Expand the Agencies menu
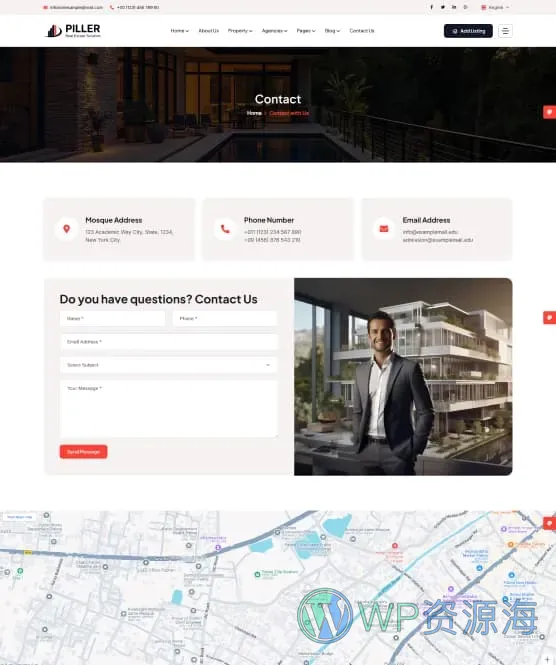Viewport: 556px width, 665px height. coord(274,31)
